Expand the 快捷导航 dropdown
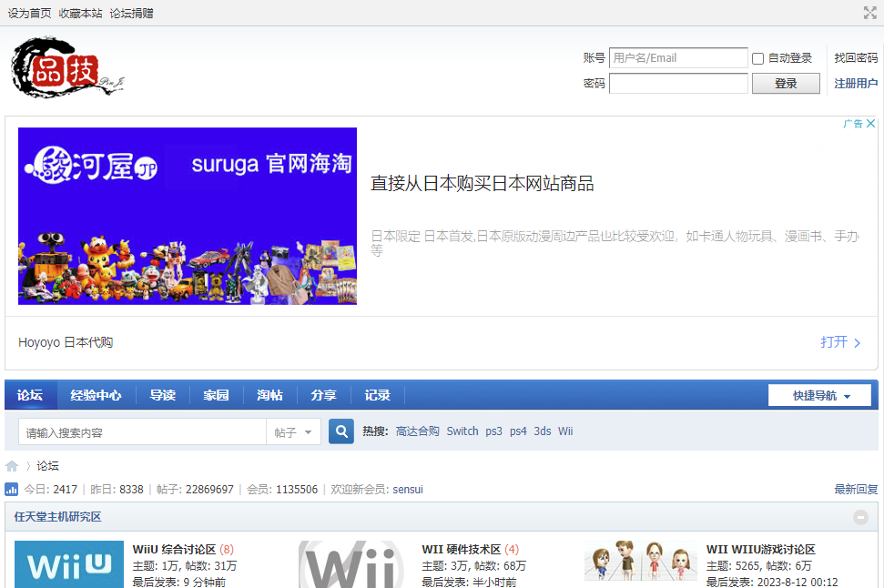This screenshot has width=884, height=588. coord(819,396)
